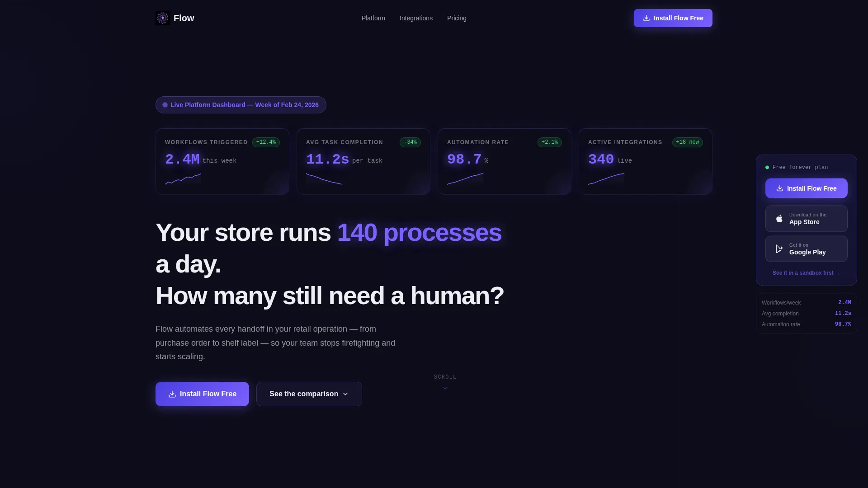
Task: Expand the See the comparison button
Action: (x=309, y=394)
